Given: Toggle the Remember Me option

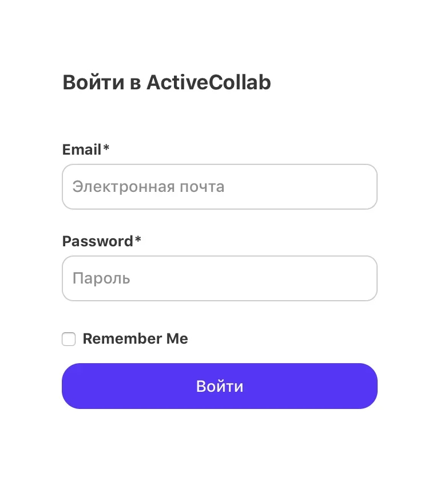Looking at the screenshot, I should point(69,339).
